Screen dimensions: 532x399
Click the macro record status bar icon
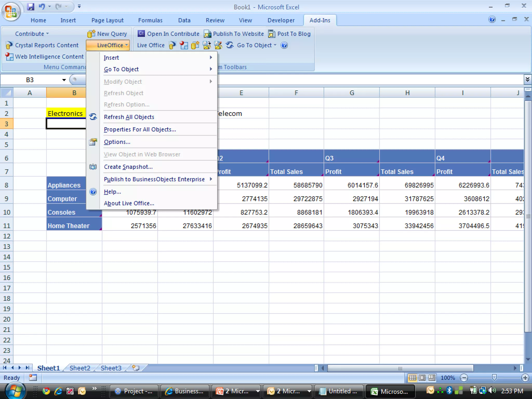pyautogui.click(x=33, y=378)
